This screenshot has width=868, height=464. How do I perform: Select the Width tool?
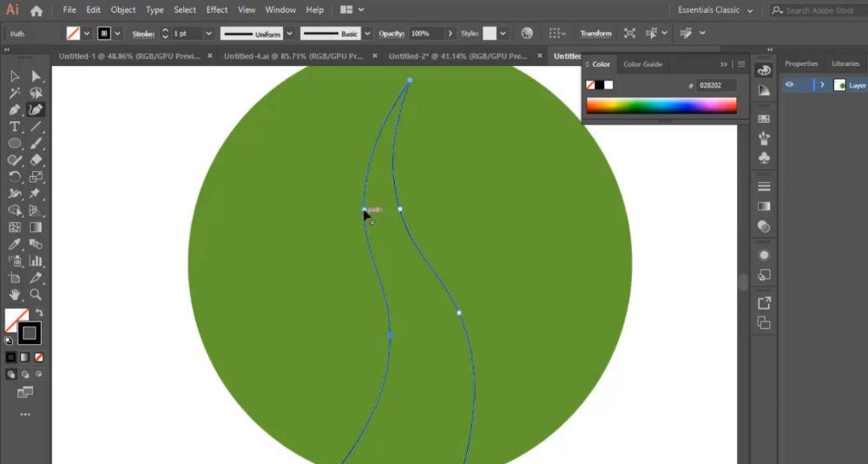[x=15, y=193]
